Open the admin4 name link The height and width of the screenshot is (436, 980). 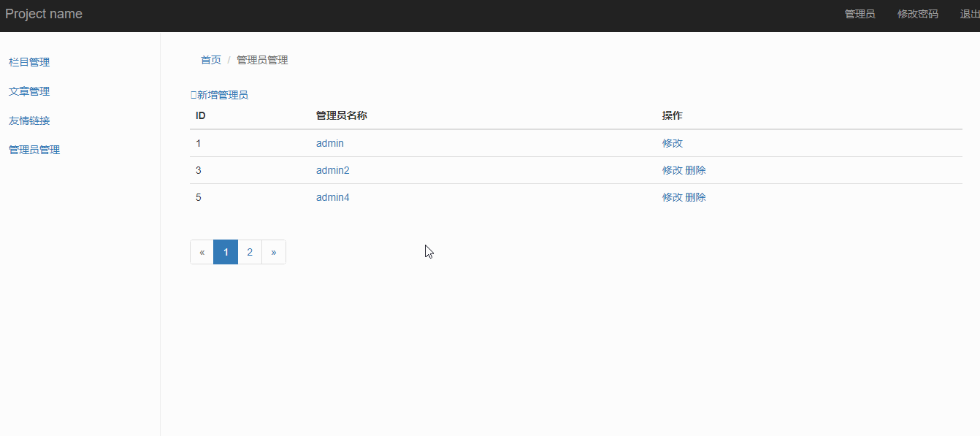pos(332,197)
